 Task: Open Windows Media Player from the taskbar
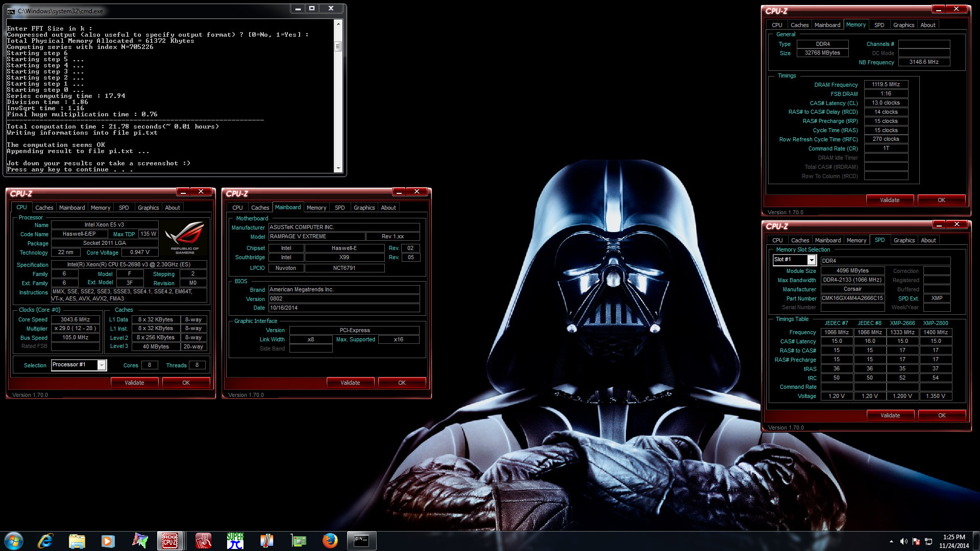[x=108, y=541]
